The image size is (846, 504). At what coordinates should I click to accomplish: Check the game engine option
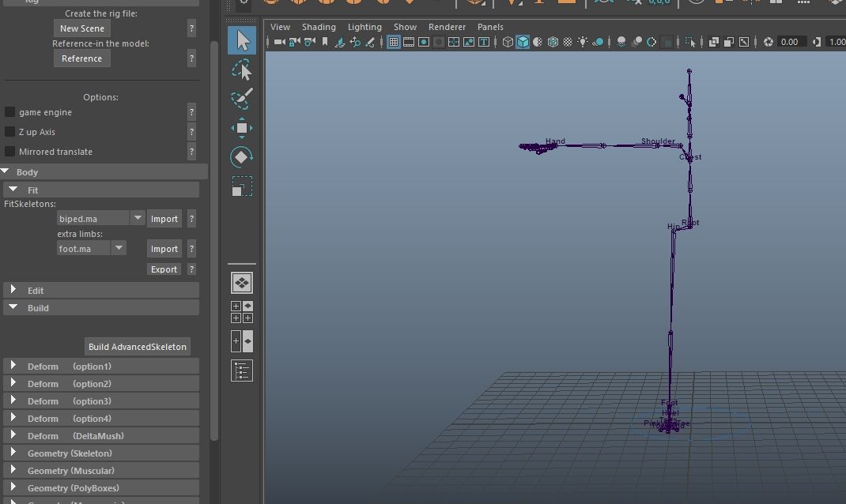pos(9,112)
